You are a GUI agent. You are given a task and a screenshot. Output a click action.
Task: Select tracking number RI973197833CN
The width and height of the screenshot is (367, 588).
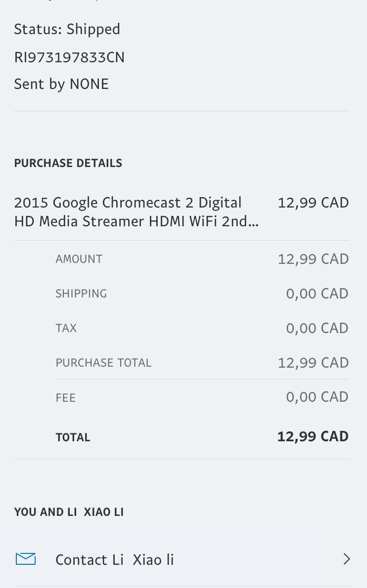(x=69, y=58)
